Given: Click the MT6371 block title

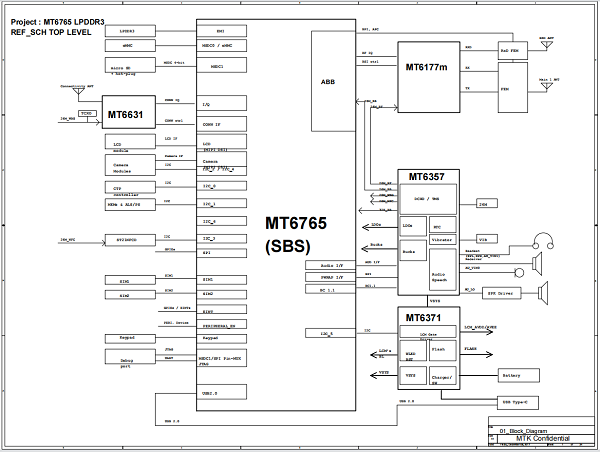Looking at the screenshot, I should coord(427,317).
